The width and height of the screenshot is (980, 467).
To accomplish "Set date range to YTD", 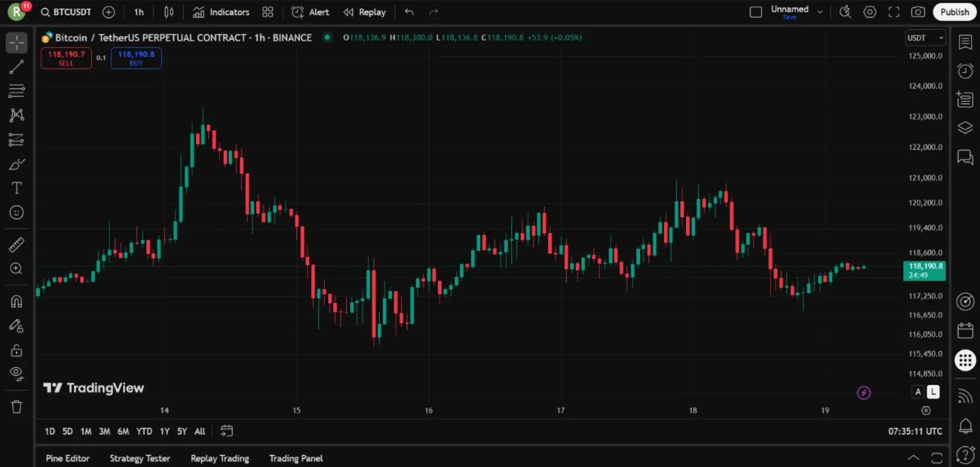I will click(144, 432).
